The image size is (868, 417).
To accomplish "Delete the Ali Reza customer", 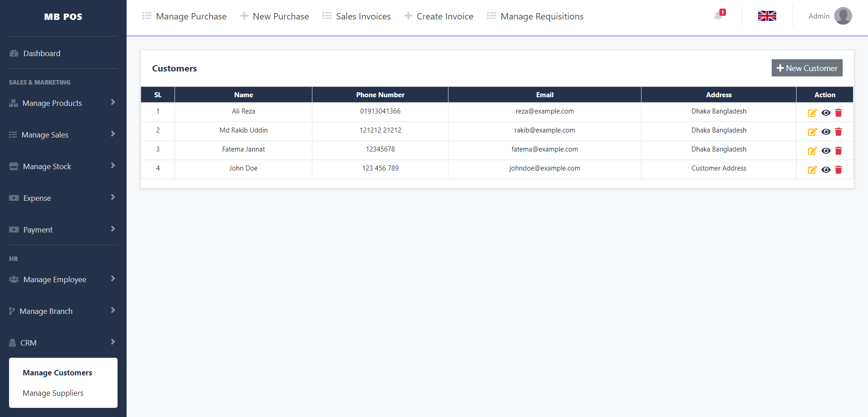I will [x=838, y=113].
